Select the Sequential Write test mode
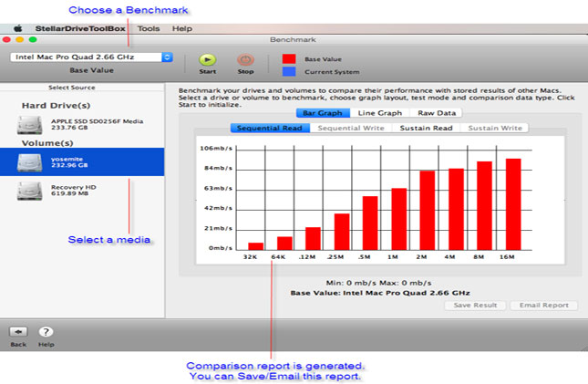 pyautogui.click(x=351, y=128)
